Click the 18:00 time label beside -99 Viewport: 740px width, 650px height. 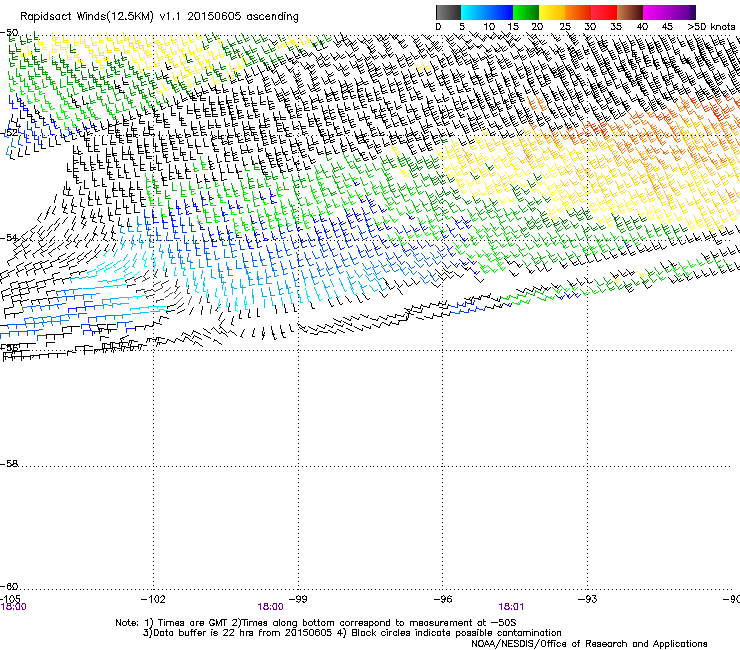270,607
